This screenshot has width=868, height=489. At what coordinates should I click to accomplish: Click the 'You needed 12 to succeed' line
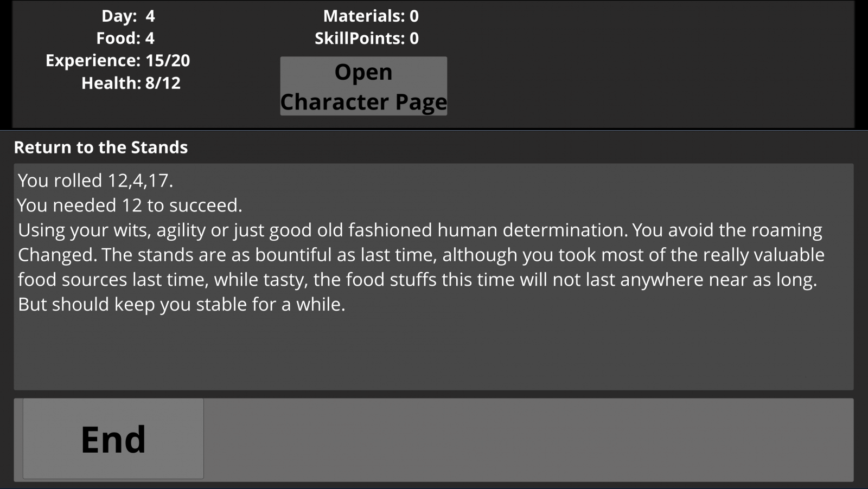[130, 205]
